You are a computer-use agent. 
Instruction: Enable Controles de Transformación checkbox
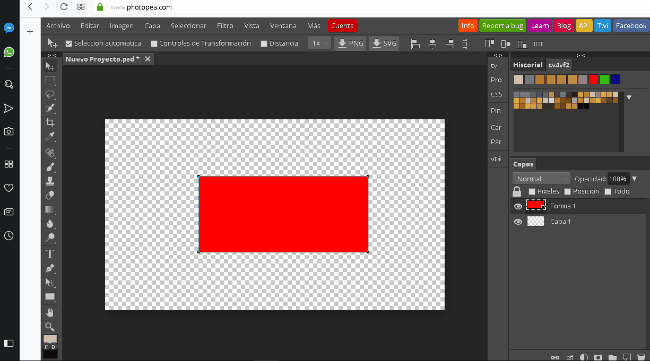click(154, 44)
